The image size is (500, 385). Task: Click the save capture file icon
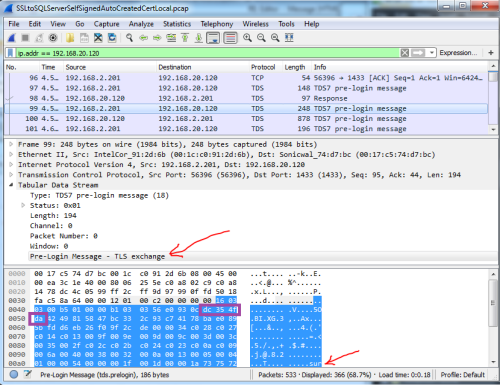pos(84,38)
